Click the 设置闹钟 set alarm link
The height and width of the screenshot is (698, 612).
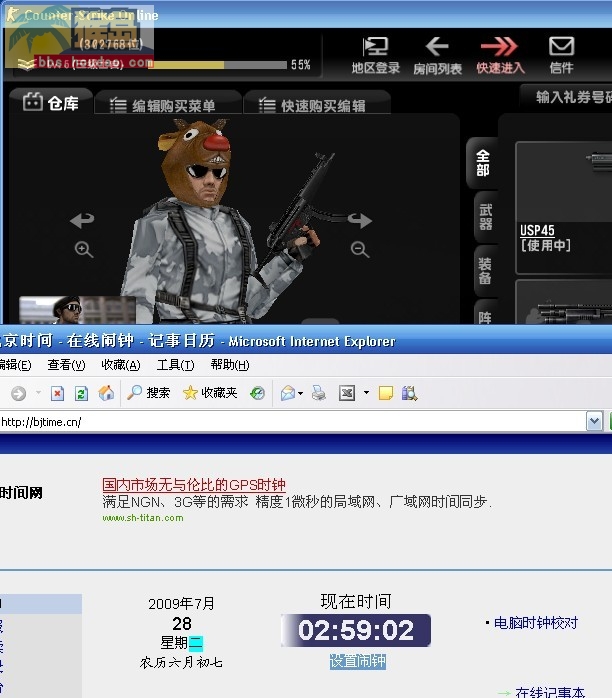click(x=358, y=661)
